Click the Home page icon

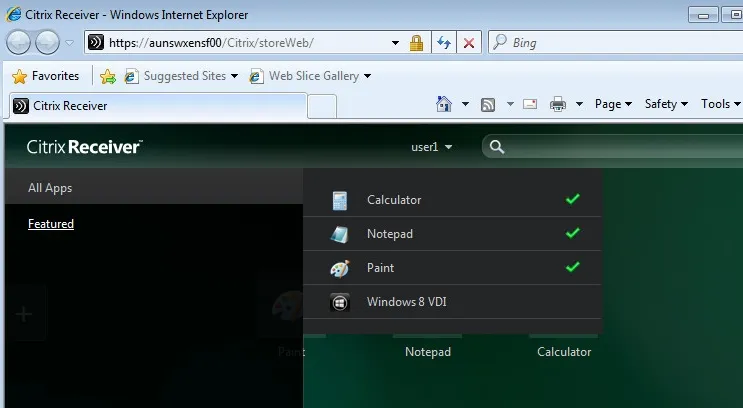[x=444, y=104]
